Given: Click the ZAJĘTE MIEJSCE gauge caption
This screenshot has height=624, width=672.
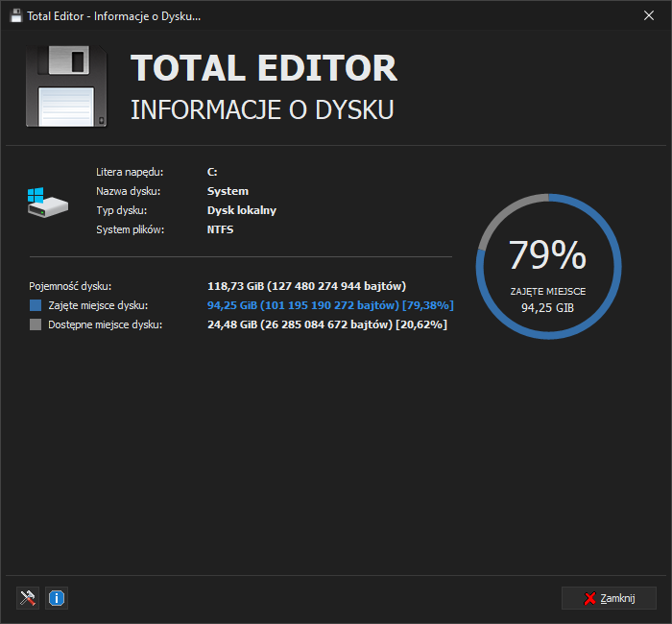Looking at the screenshot, I should tap(548, 292).
